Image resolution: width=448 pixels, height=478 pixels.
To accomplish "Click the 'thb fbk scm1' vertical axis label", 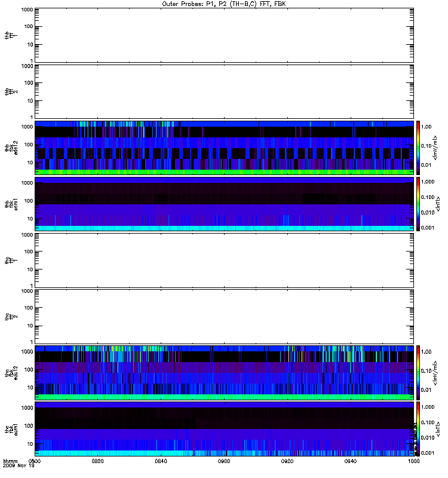I will tap(11, 204).
